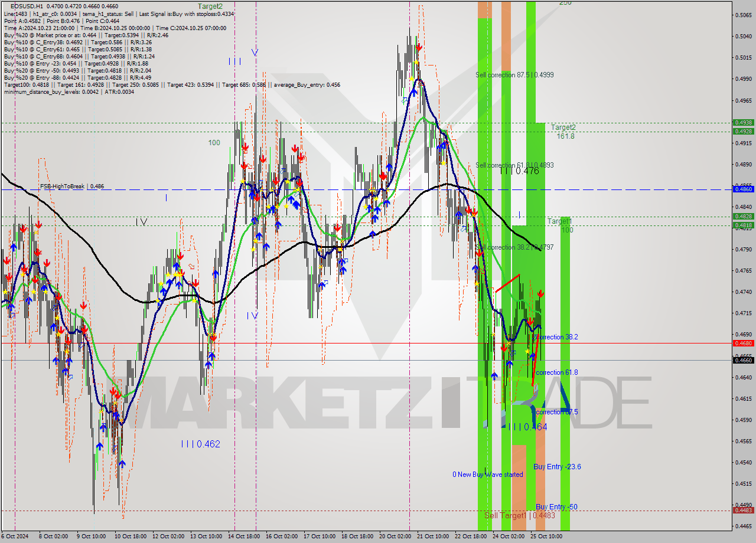The width and height of the screenshot is (756, 543).
Task: Click the 'Sell correction 61.8 | 0.4893' label
Action: (514, 165)
